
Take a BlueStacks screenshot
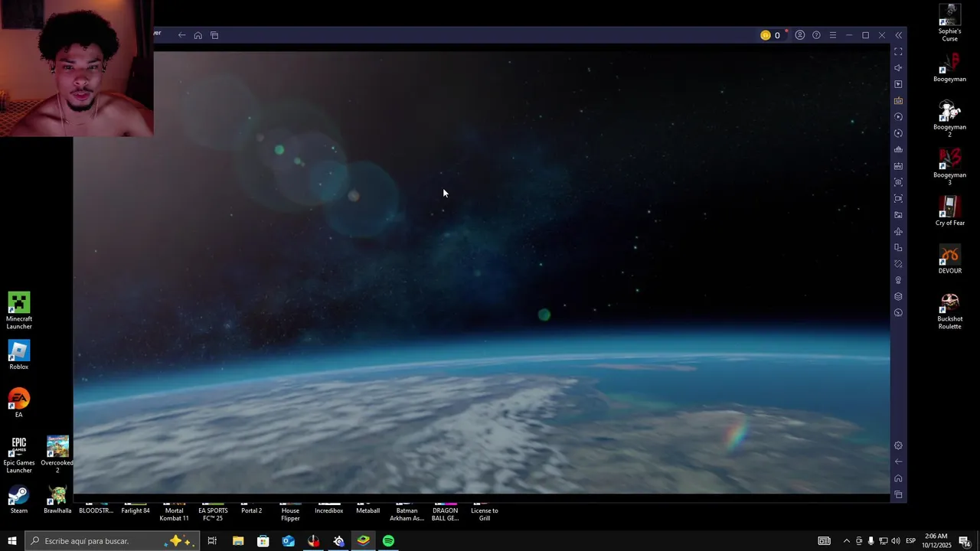tap(898, 182)
